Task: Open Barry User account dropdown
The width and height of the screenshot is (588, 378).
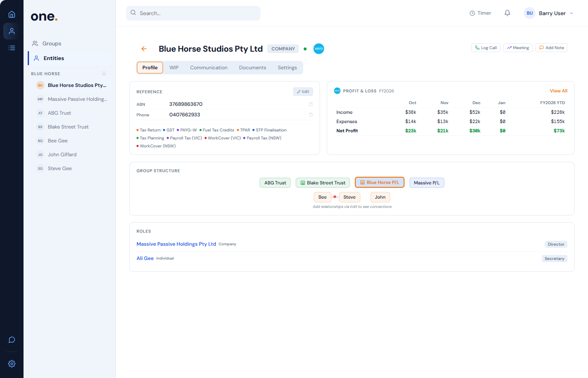Action: (x=549, y=13)
